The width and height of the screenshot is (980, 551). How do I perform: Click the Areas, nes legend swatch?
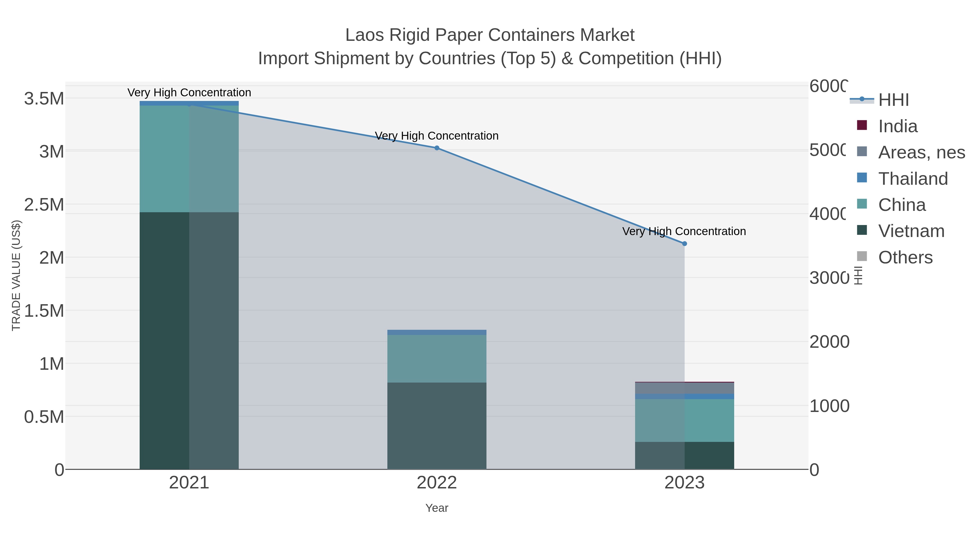pos(862,151)
